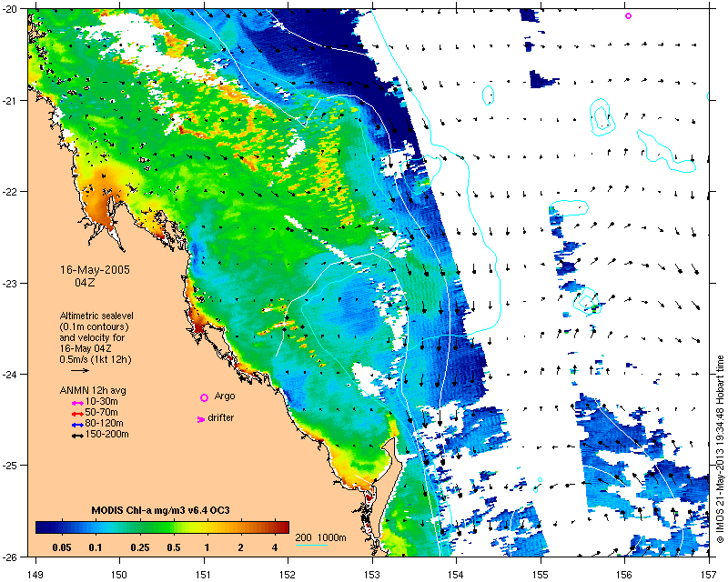The width and height of the screenshot is (728, 582).
Task: Click the 'Altimetric sealevel' legend line
Action: tap(96, 316)
